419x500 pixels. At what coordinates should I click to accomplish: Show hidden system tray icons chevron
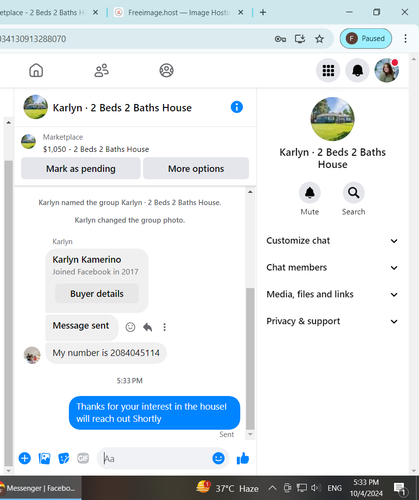pos(272,488)
